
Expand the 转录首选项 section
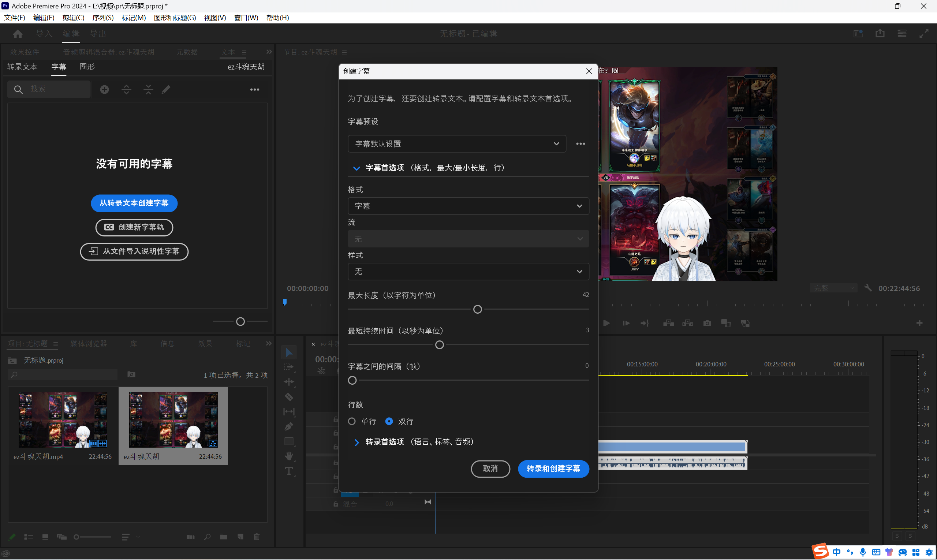click(356, 442)
